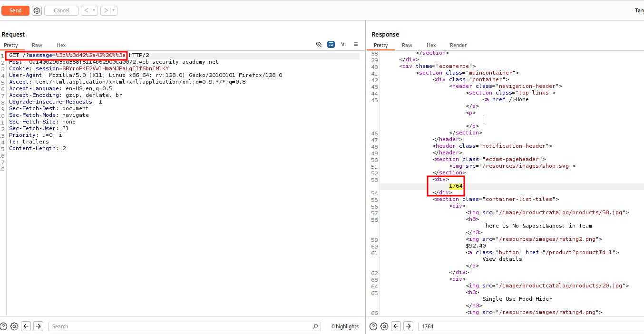Click the section class="maincontainer" line
Viewport: 644px width, 334px height.
(468, 73)
